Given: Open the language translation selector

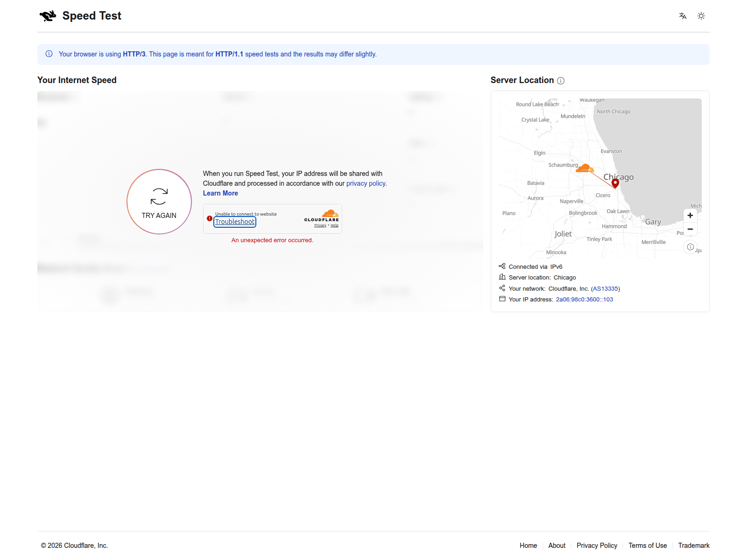Looking at the screenshot, I should click(683, 16).
